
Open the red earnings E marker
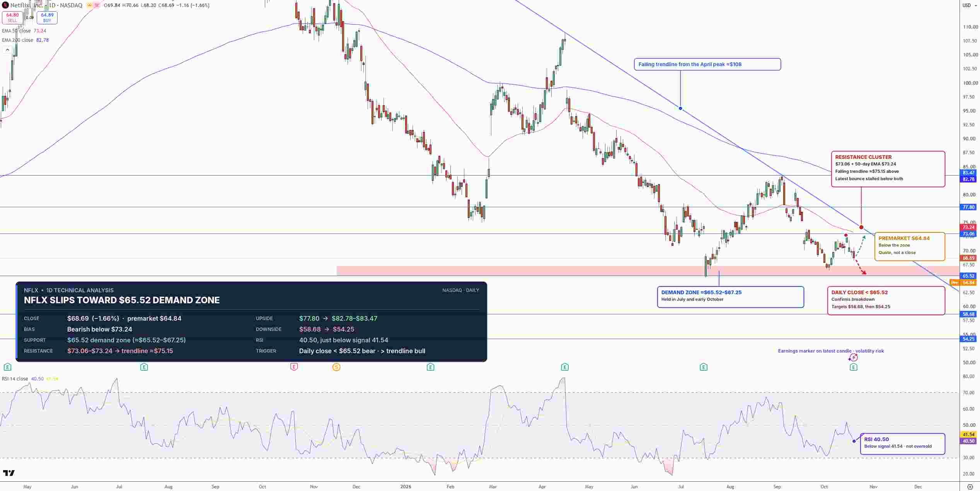coord(294,367)
